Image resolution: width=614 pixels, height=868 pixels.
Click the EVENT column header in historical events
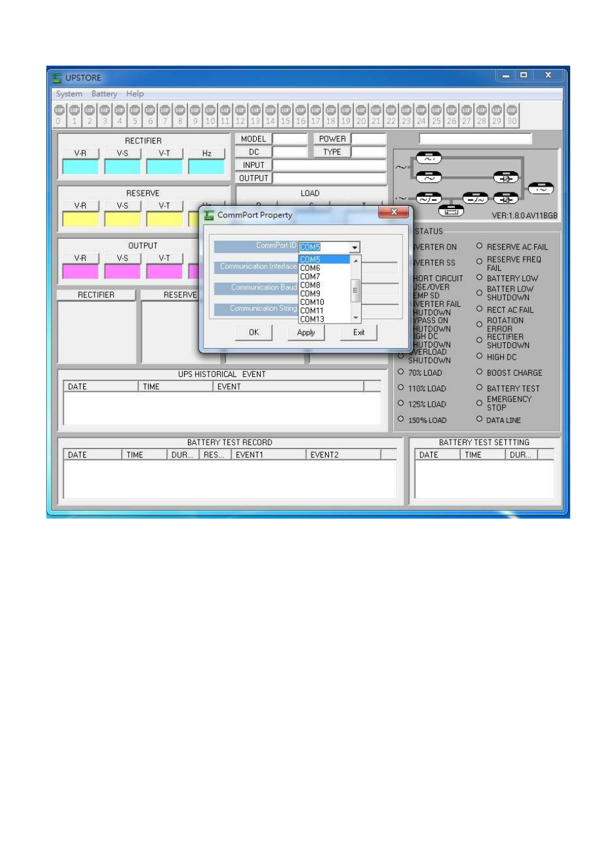288,387
